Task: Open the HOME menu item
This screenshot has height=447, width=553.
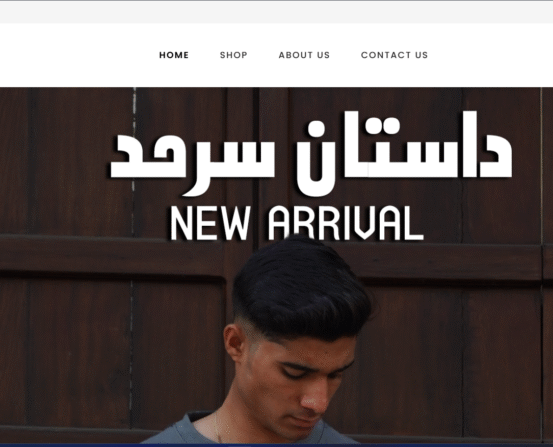Action: (x=174, y=55)
